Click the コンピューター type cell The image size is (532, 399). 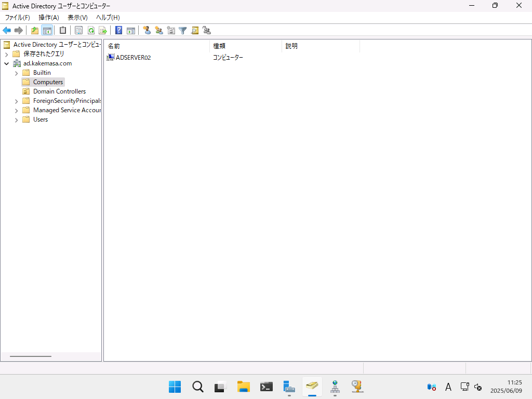click(228, 57)
